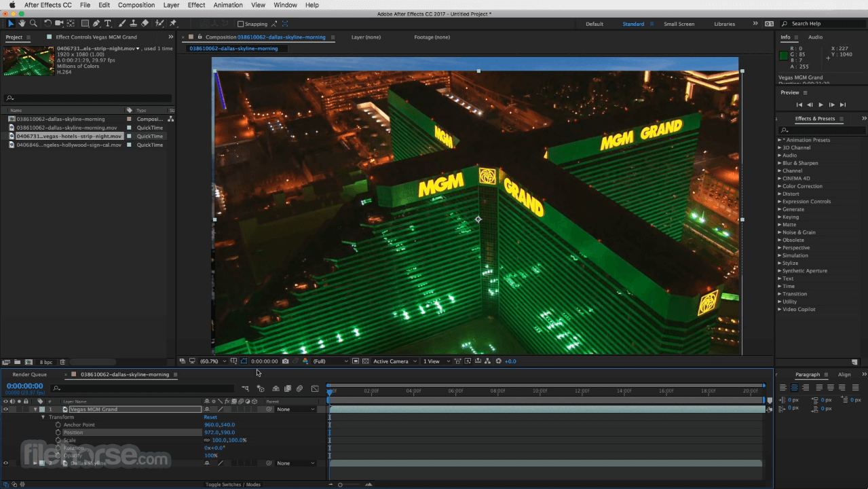Click Toggle Switches / Modes button
This screenshot has height=489, width=868.
point(233,485)
